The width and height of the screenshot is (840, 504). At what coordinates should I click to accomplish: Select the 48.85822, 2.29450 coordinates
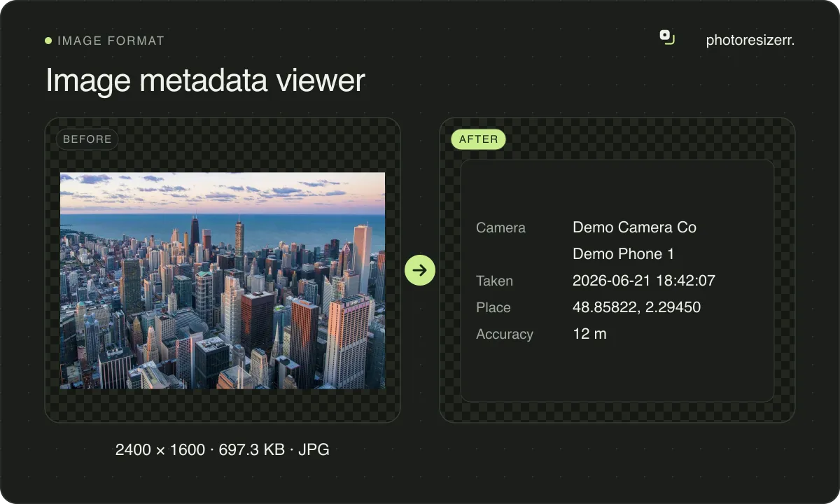click(637, 307)
